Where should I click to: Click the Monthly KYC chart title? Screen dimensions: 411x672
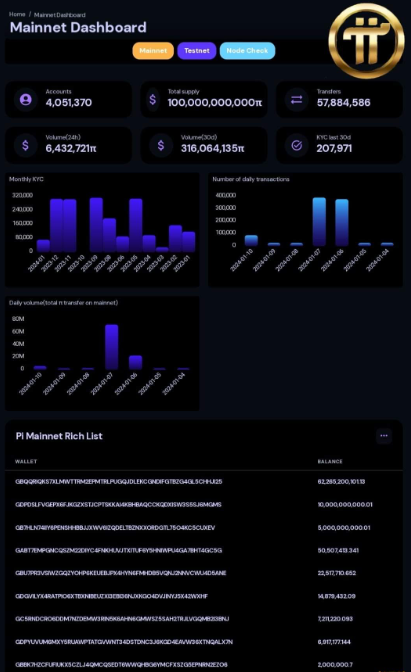coord(26,179)
